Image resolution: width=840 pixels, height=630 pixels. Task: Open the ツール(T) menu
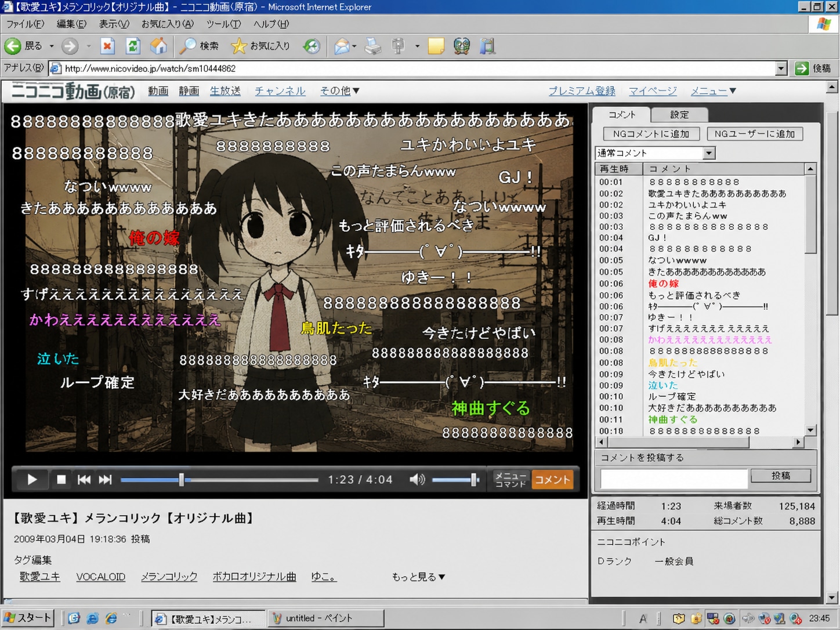[x=223, y=24]
